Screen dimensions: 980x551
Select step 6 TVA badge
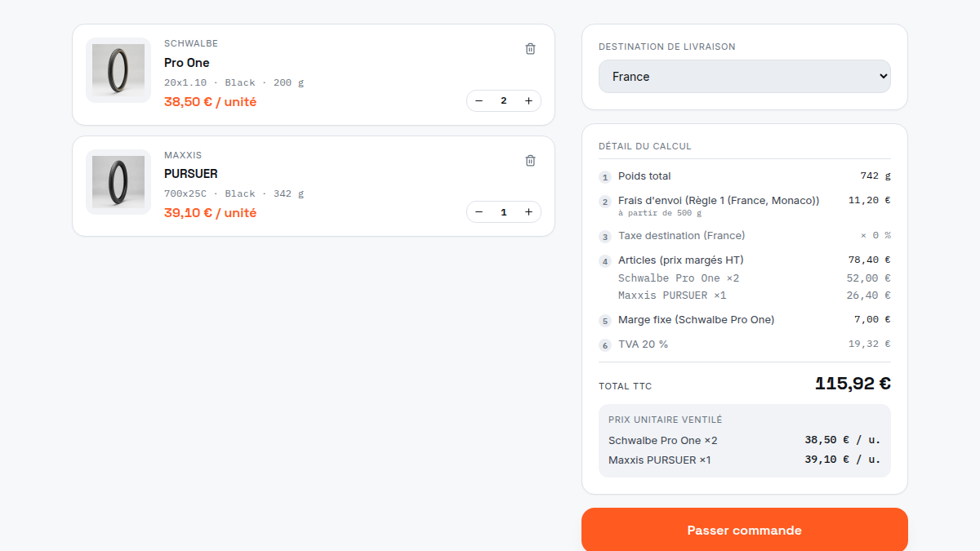605,345
